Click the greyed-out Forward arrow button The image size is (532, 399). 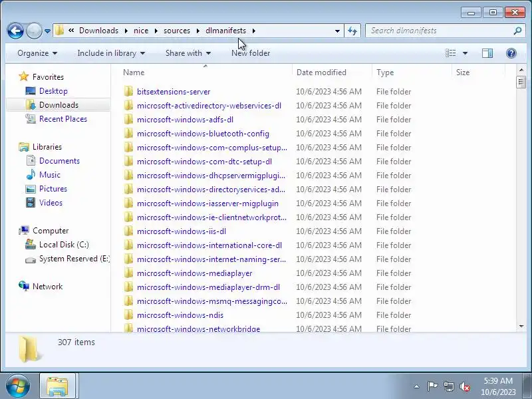pos(34,31)
